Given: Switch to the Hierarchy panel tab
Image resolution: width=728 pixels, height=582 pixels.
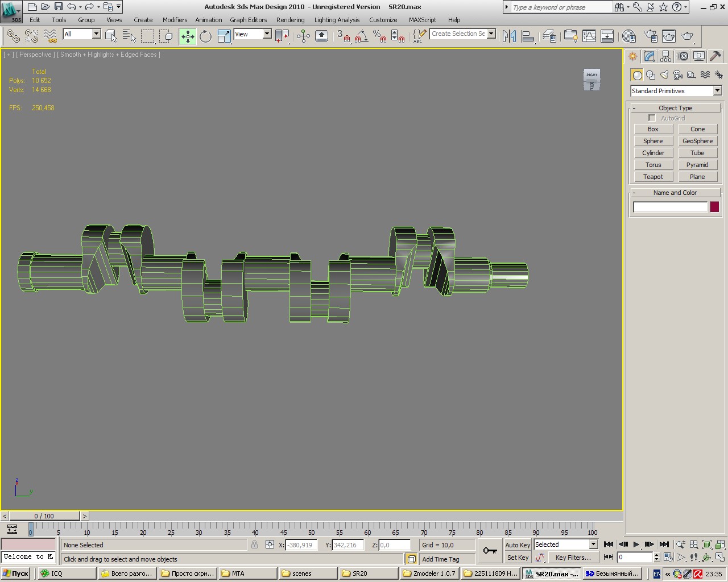Looking at the screenshot, I should click(666, 56).
